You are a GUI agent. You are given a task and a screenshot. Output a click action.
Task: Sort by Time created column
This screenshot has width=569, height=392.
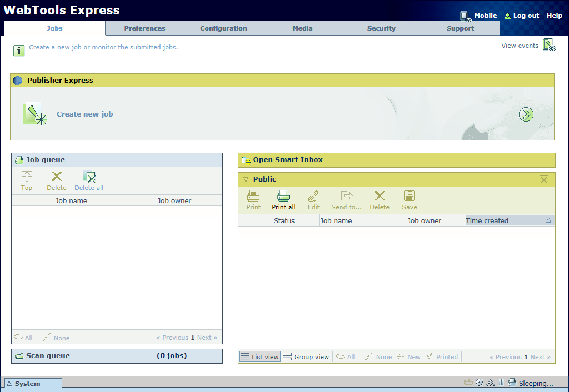510,220
